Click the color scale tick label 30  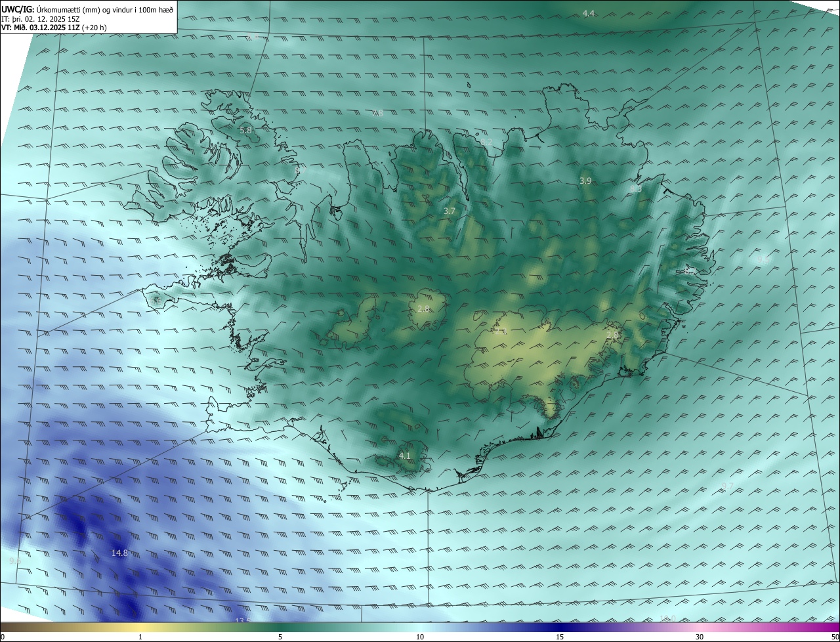(700, 637)
